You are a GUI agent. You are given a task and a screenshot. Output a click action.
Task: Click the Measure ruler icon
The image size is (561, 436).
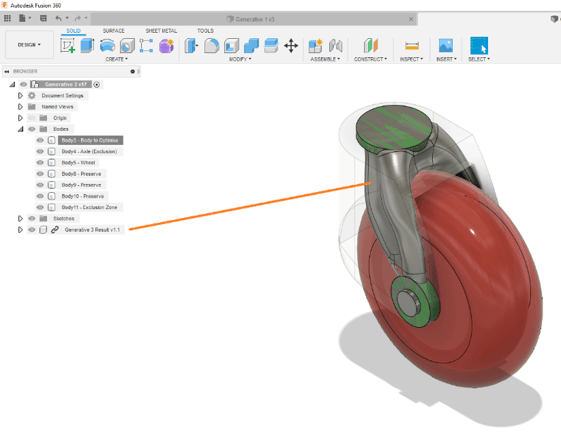click(412, 46)
